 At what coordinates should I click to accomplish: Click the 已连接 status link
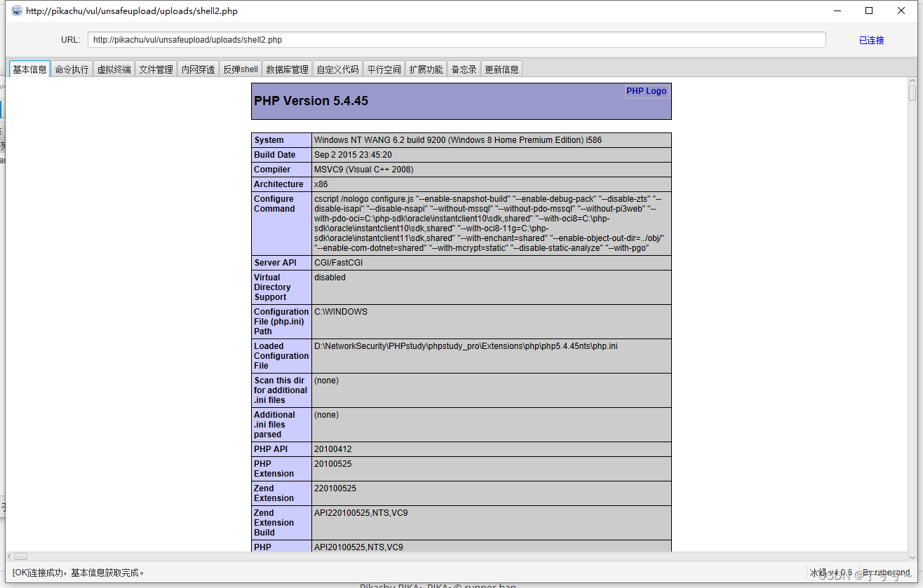click(871, 40)
